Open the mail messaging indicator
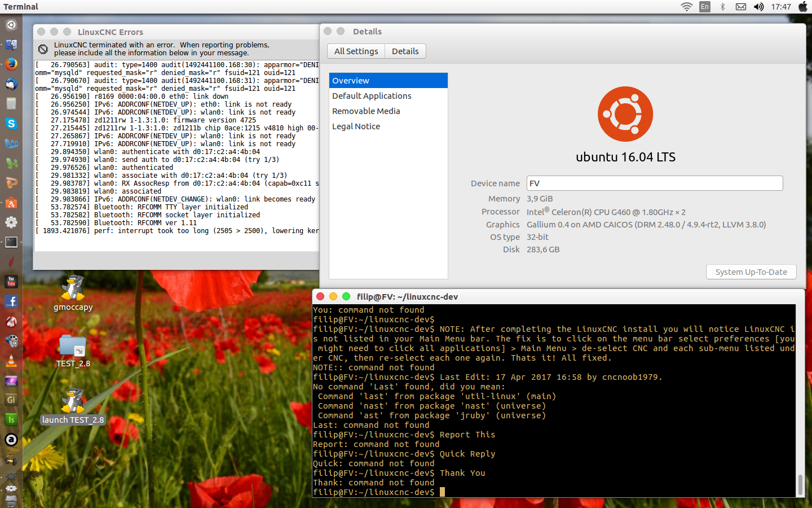The height and width of the screenshot is (508, 812). click(741, 7)
